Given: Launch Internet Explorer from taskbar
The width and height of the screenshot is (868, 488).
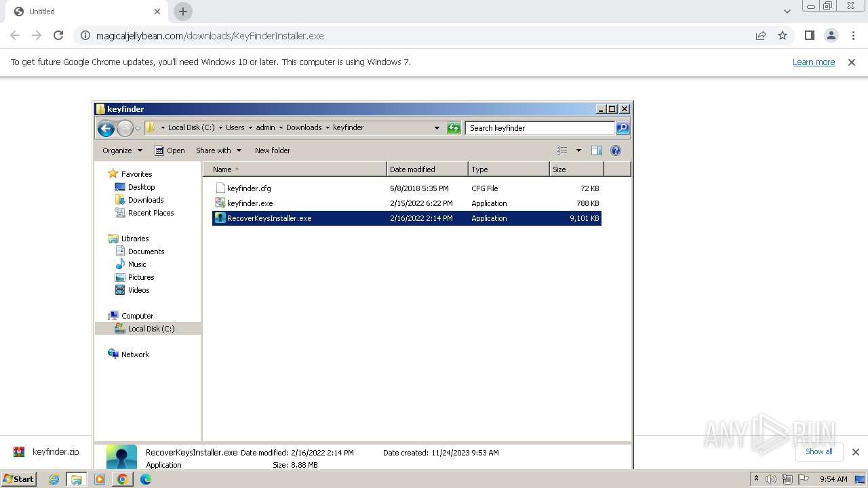Looking at the screenshot, I should [54, 479].
